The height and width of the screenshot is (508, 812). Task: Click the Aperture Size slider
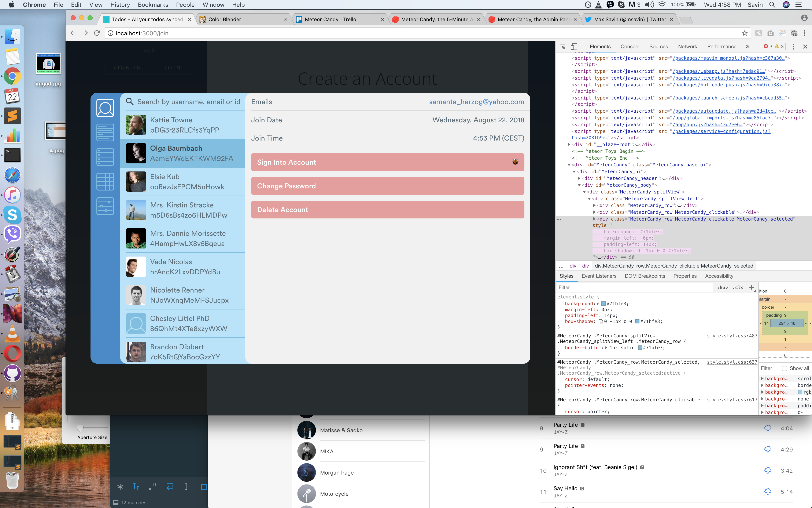(80, 428)
